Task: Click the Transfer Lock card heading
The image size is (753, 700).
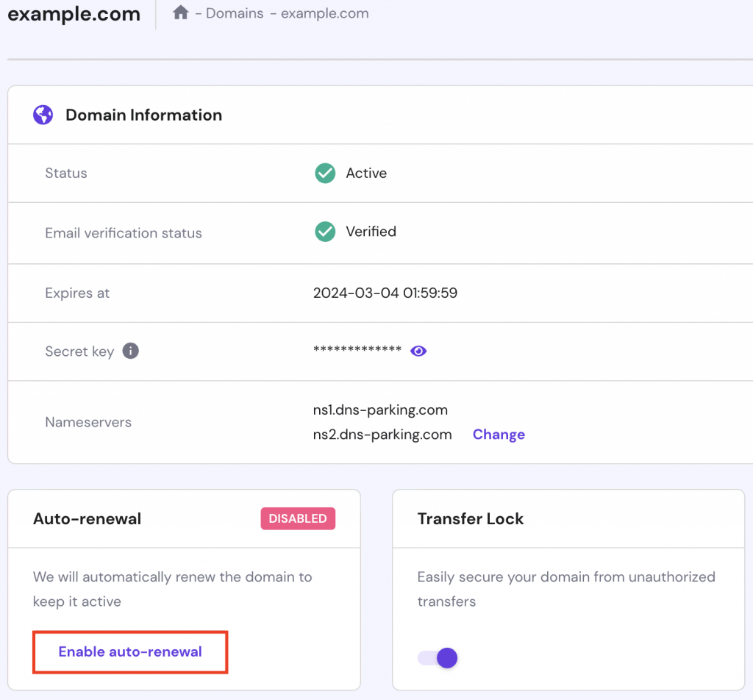Action: pyautogui.click(x=471, y=518)
